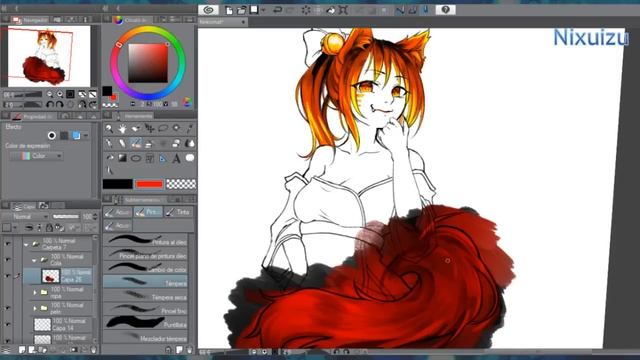640x360 pixels.
Task: Hide the Carpeta 7 folder layer
Action: pos(7,244)
